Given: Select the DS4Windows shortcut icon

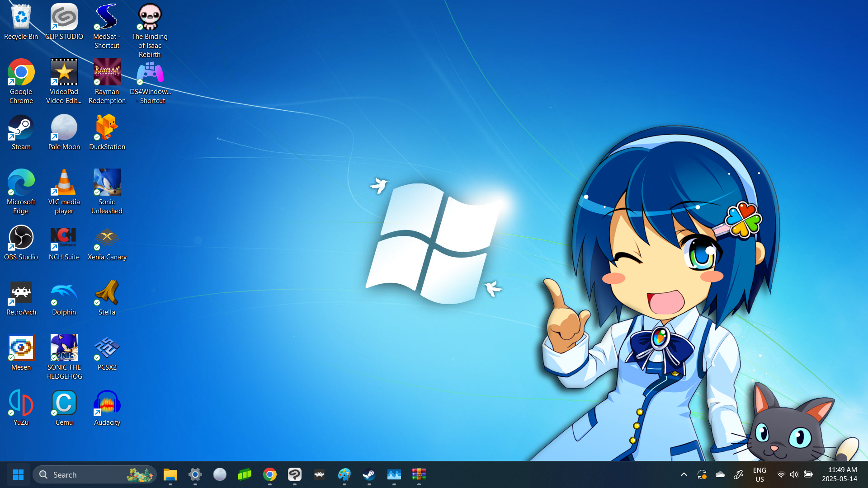Looking at the screenshot, I should (150, 82).
